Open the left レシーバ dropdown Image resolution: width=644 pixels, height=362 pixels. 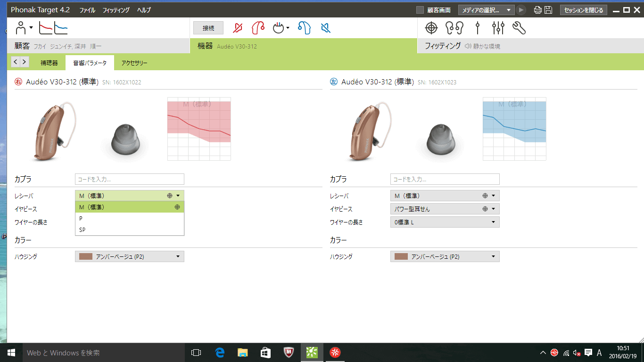pos(445,196)
